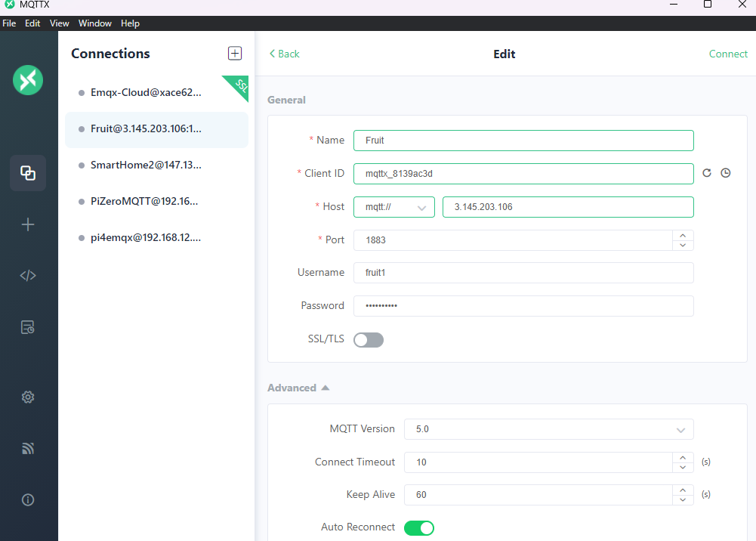Select the PiZeroMQTT connection
Screen dimensions: 756x541
156,202
